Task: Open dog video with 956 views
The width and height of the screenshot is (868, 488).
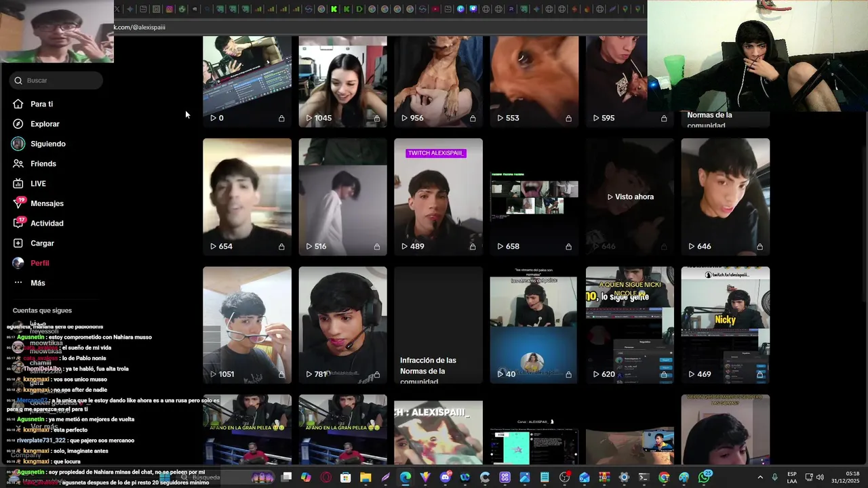Action: pos(438,81)
